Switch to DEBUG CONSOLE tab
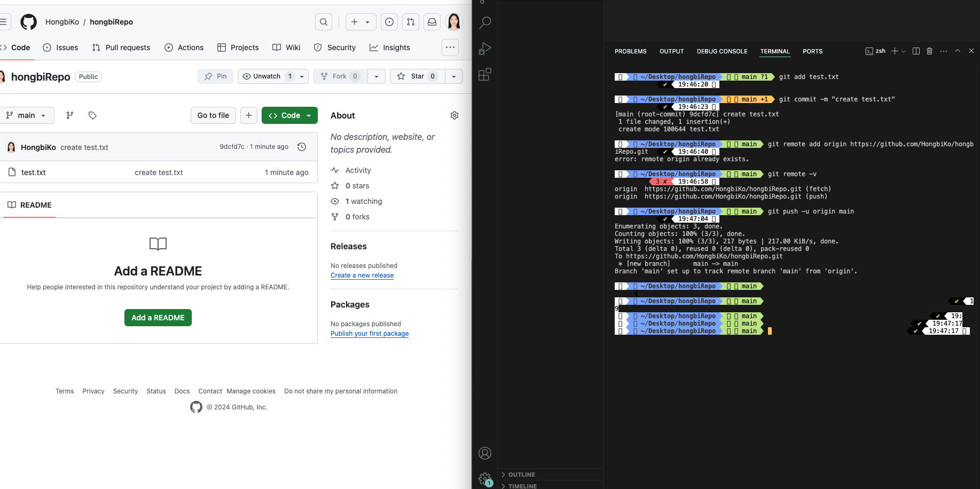This screenshot has height=489, width=980. (x=722, y=51)
